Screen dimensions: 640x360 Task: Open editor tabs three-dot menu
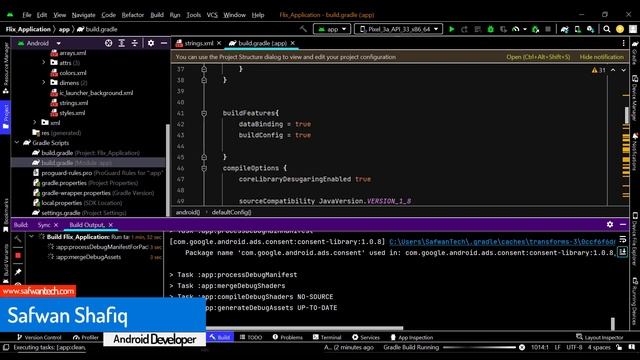[623, 43]
